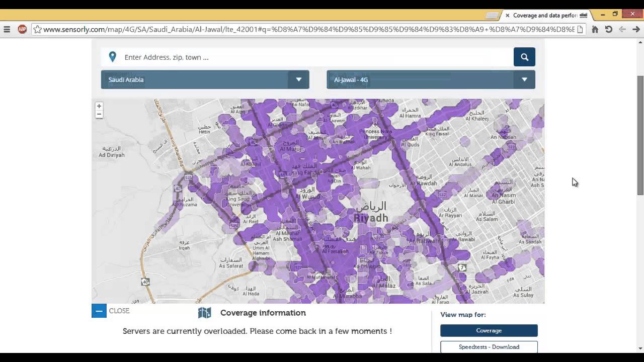Collapse panel with CLOSE minus button
644x362 pixels.
(99, 311)
